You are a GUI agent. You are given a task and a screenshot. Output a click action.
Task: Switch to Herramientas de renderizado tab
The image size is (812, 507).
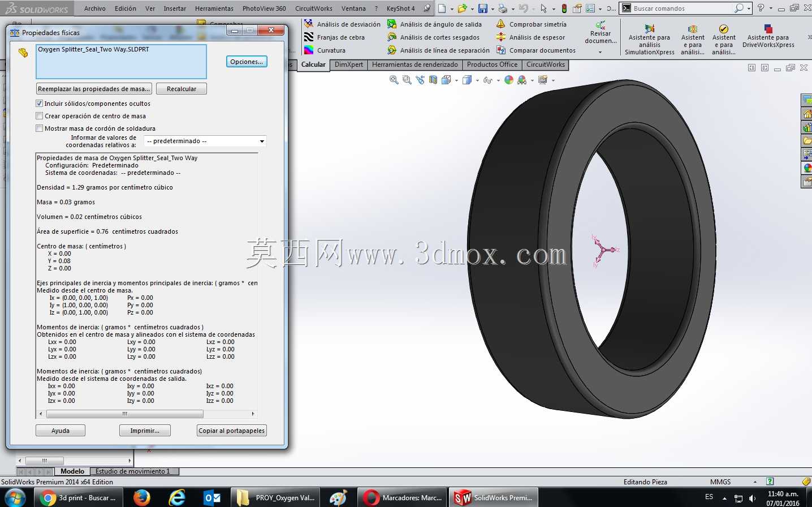pos(415,65)
